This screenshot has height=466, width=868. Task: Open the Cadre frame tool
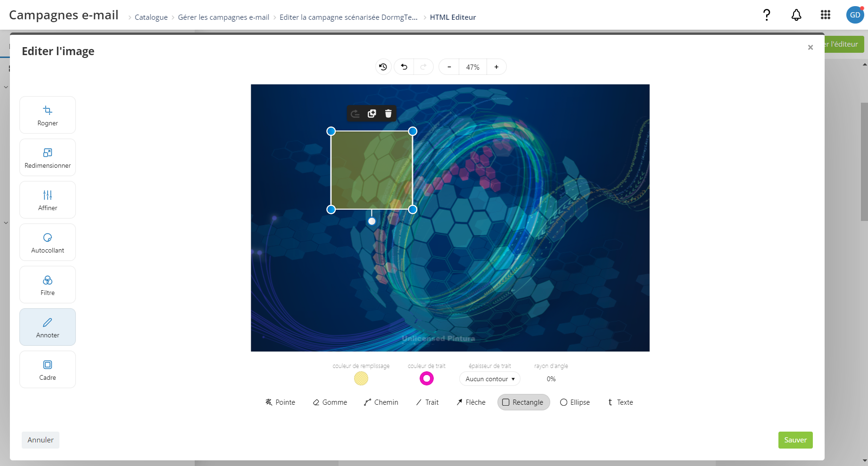pos(48,369)
